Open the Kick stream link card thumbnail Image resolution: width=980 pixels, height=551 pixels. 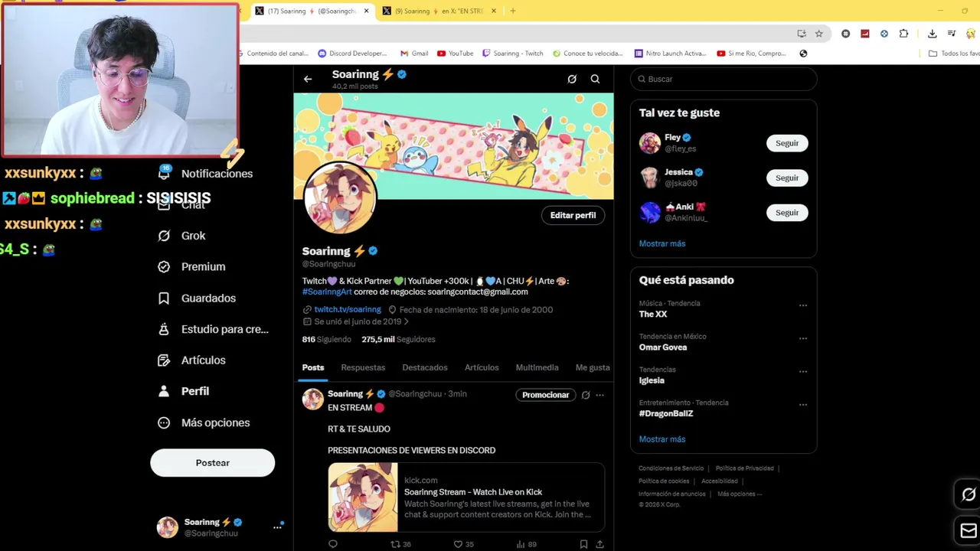coord(363,497)
